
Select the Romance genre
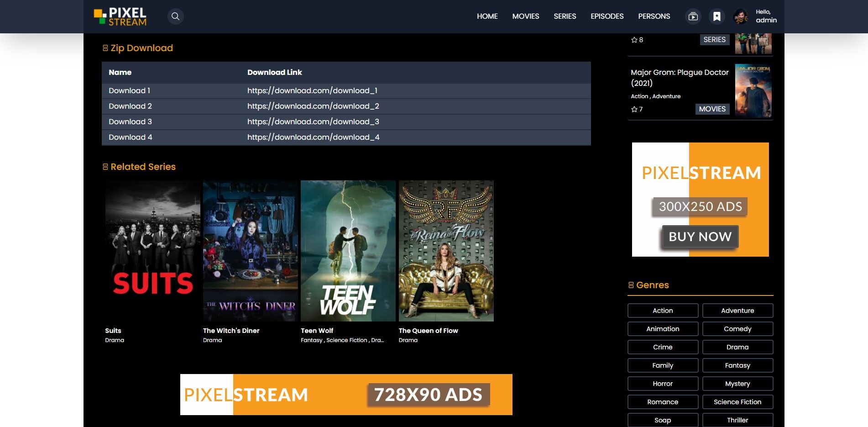[663, 402]
